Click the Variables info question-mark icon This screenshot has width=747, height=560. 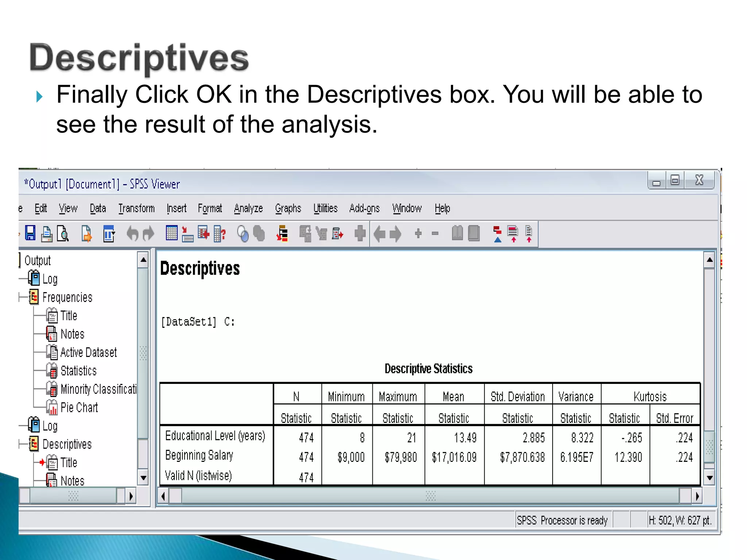coord(220,234)
